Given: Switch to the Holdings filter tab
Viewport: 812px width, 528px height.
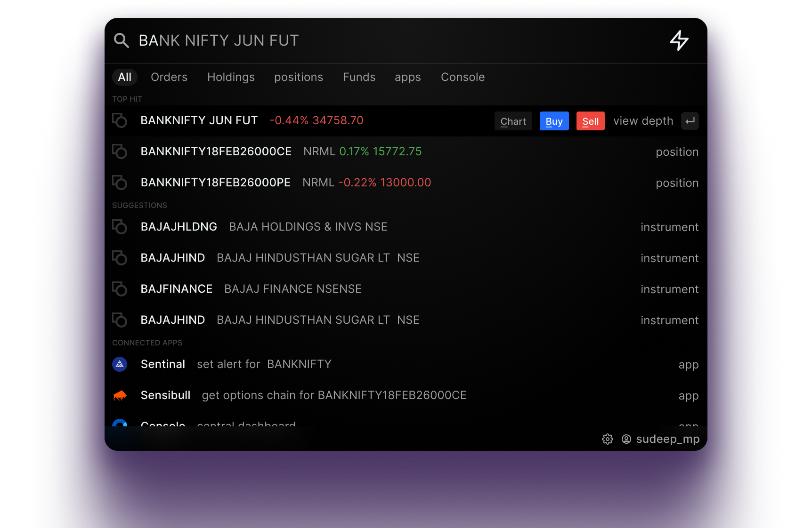Looking at the screenshot, I should point(231,77).
